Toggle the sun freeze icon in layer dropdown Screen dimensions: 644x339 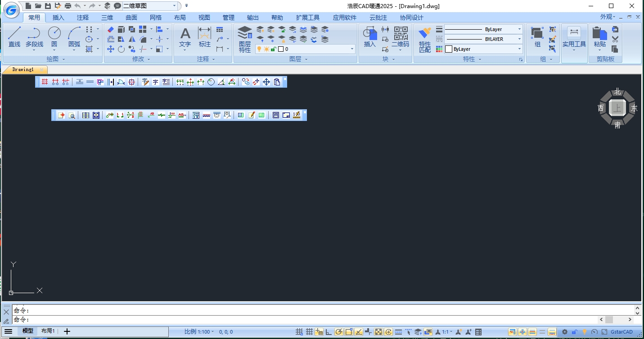pyautogui.click(x=266, y=49)
